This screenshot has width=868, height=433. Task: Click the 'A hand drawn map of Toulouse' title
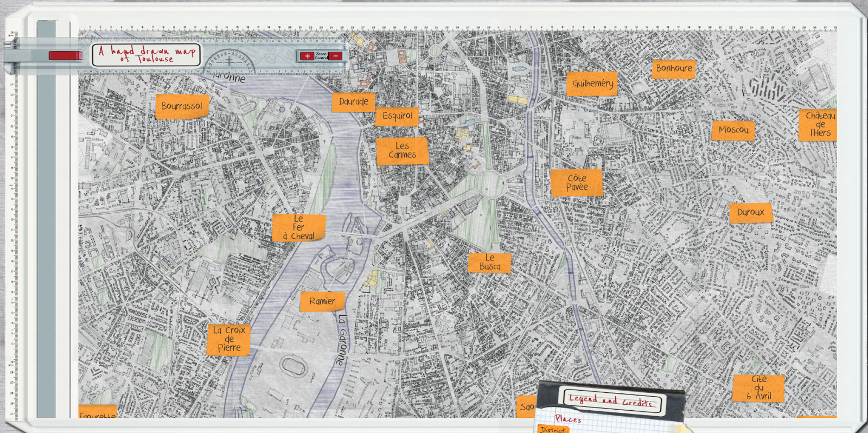click(x=146, y=55)
